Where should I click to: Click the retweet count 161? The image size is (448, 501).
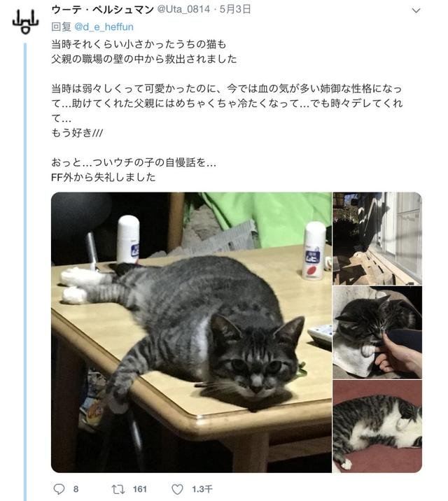[139, 489]
